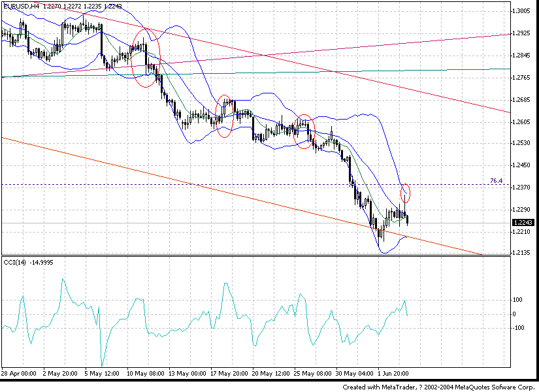The image size is (539, 392).
Task: Click the black 1.2243 current price tag
Action: (523, 223)
